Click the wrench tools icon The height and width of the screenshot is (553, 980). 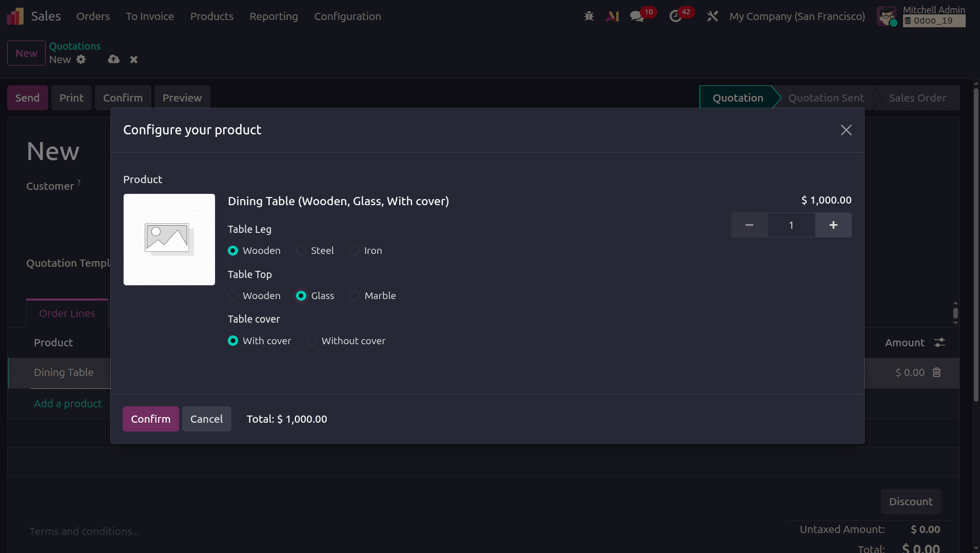tap(712, 16)
